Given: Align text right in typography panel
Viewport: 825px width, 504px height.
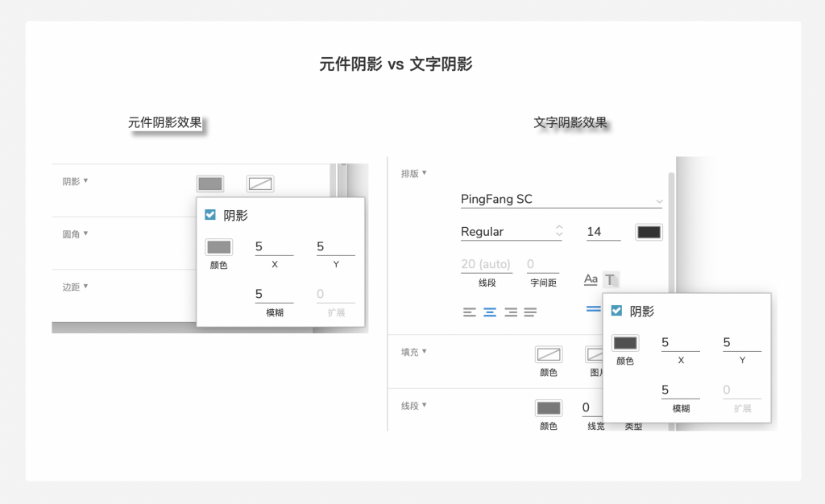Looking at the screenshot, I should click(x=510, y=312).
